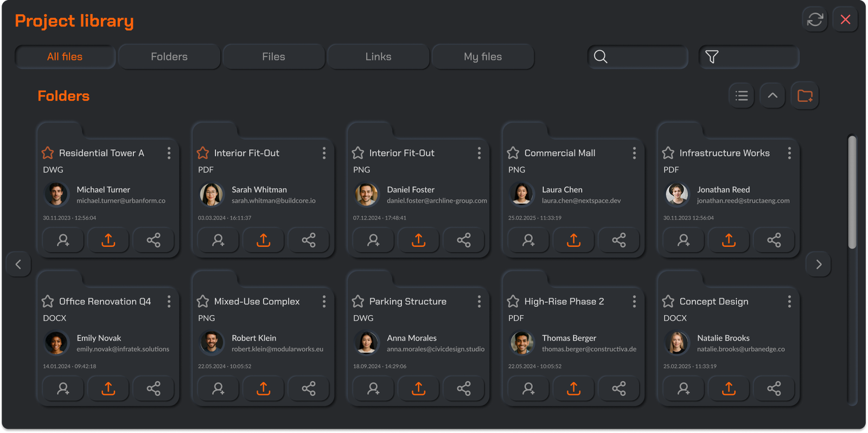Open the High-Rise Phase 2 folder title

tap(564, 301)
